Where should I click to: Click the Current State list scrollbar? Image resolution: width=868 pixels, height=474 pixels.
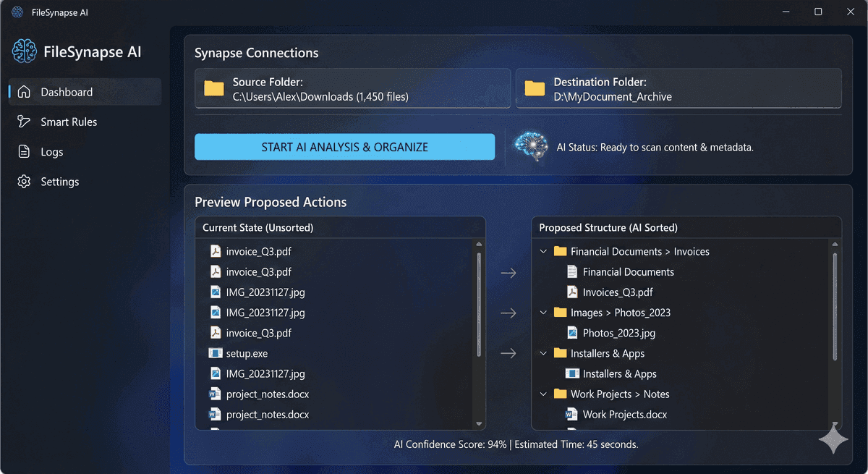tap(478, 304)
